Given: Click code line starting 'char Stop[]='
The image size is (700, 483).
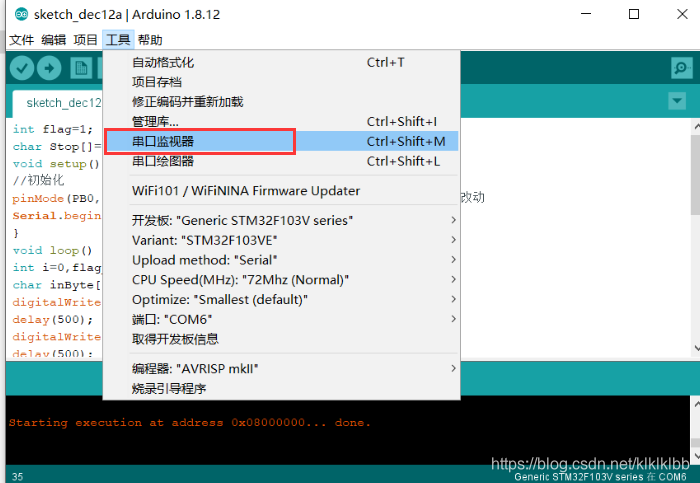Looking at the screenshot, I should click(x=57, y=147).
